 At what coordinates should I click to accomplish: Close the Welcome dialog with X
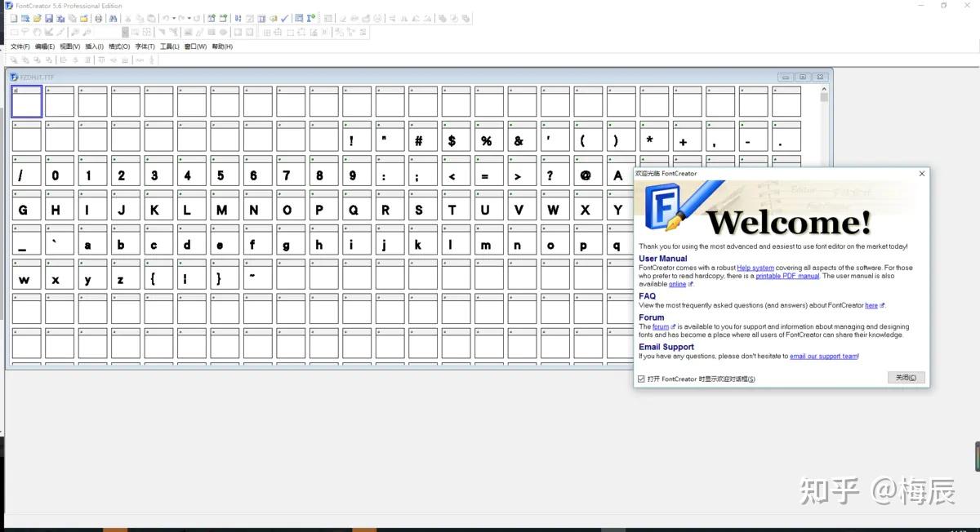[922, 174]
